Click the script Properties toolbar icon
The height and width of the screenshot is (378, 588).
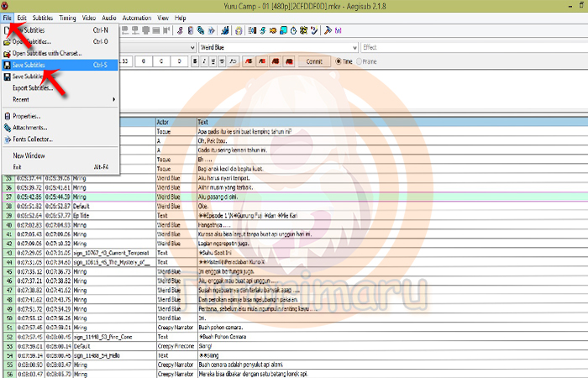191,30
